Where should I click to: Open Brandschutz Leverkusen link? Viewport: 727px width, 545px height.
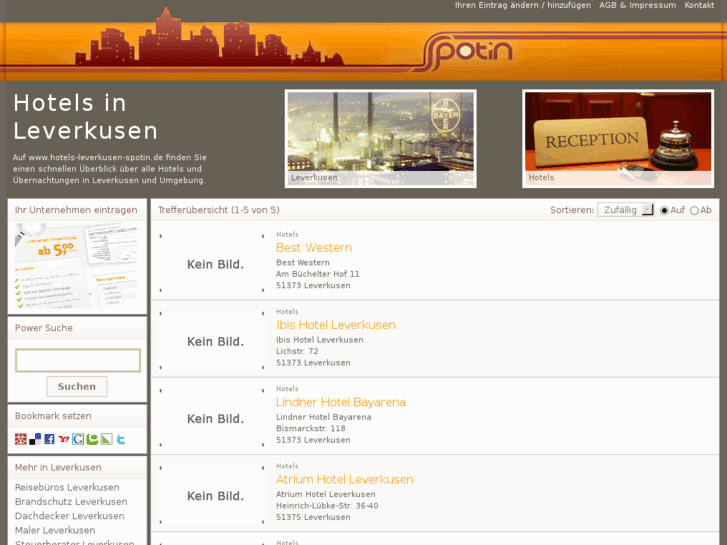71,502
